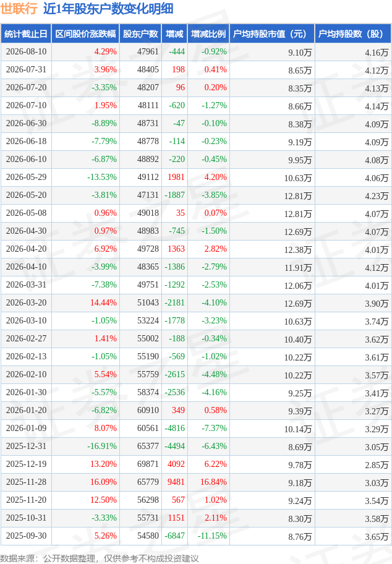The height and width of the screenshot is (564, 392).
Task: Click the 9481 increase value
Action: click(176, 482)
